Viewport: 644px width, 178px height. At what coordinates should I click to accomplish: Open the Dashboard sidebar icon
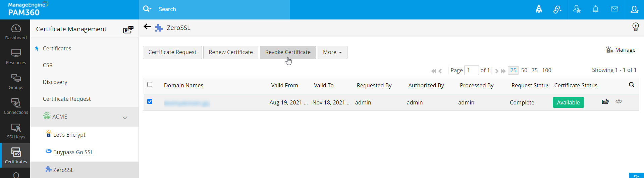pos(16,32)
